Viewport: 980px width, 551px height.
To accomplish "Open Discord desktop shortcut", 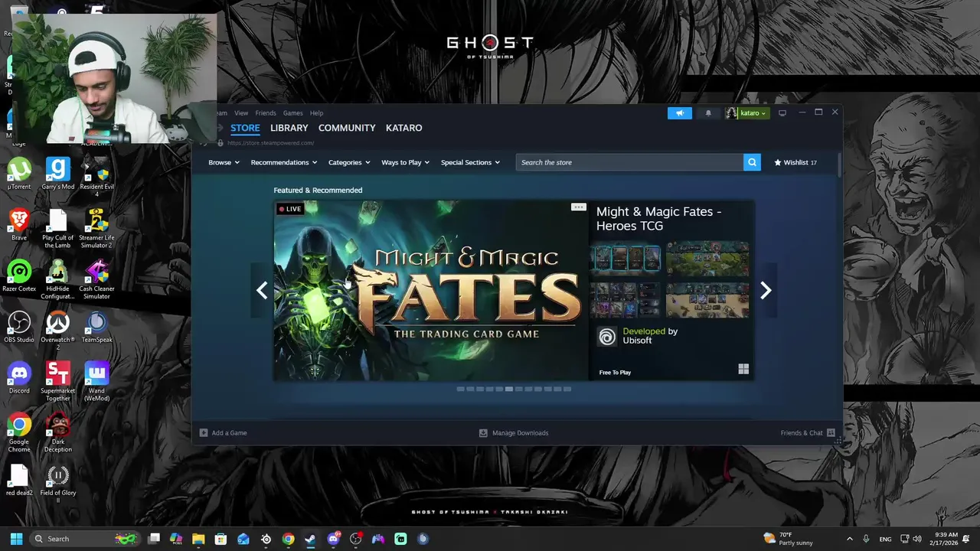I will click(19, 378).
